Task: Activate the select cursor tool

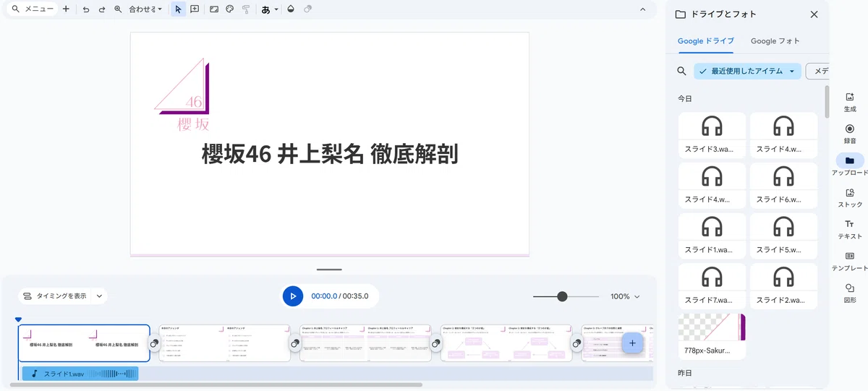Action: click(179, 9)
